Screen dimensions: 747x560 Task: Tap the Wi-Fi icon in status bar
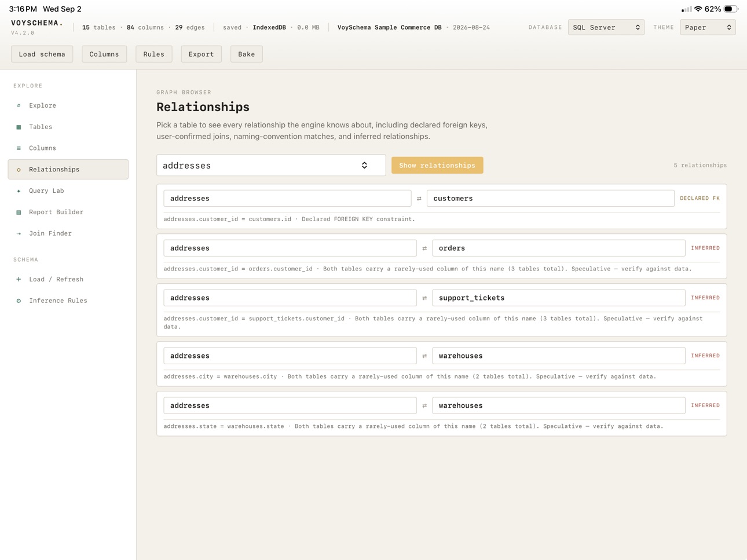(698, 9)
